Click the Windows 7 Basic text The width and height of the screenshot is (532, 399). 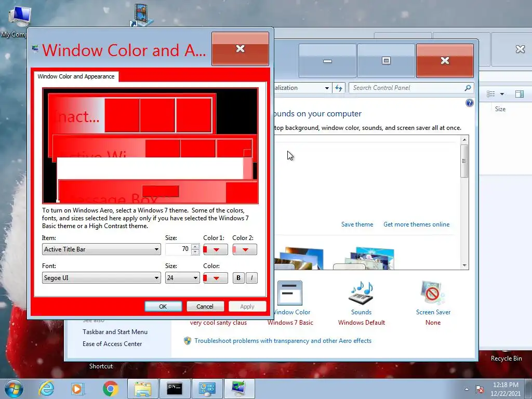290,323
